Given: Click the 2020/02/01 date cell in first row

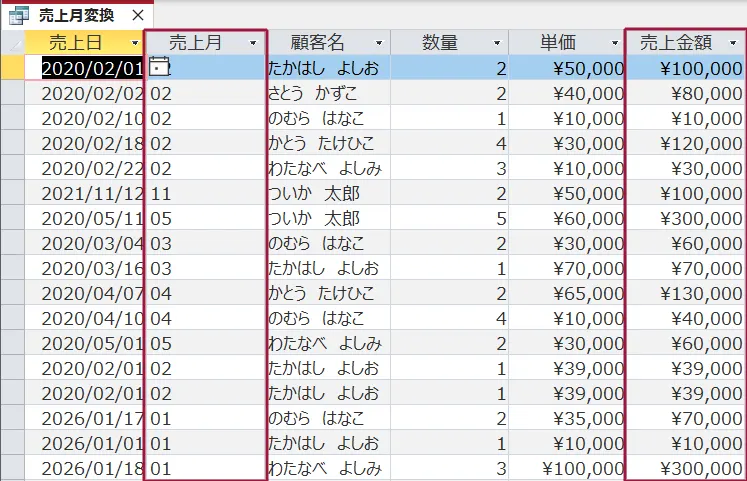Looking at the screenshot, I should pos(90,68).
